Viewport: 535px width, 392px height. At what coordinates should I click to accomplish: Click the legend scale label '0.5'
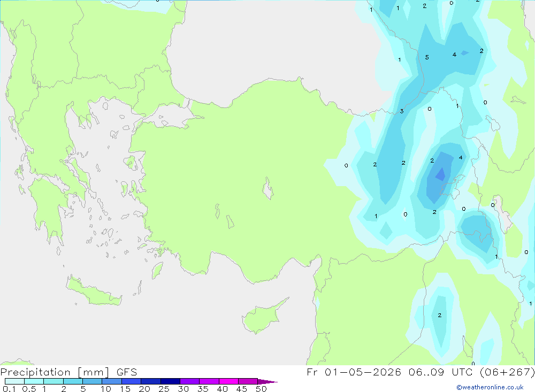tap(29, 389)
